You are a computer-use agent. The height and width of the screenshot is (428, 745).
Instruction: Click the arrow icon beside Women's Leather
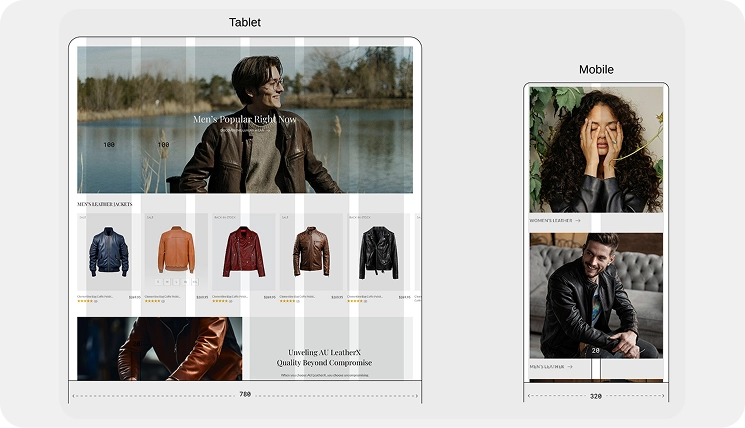(578, 220)
